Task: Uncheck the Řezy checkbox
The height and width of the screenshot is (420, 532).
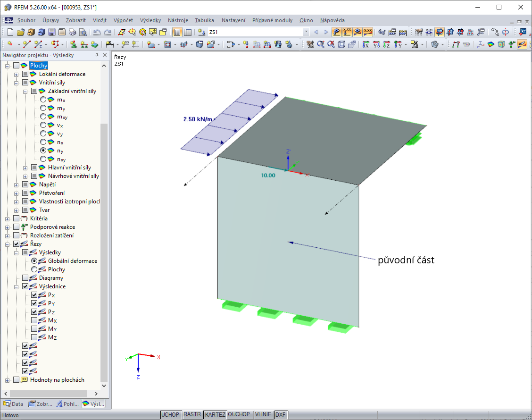Action: [x=17, y=244]
